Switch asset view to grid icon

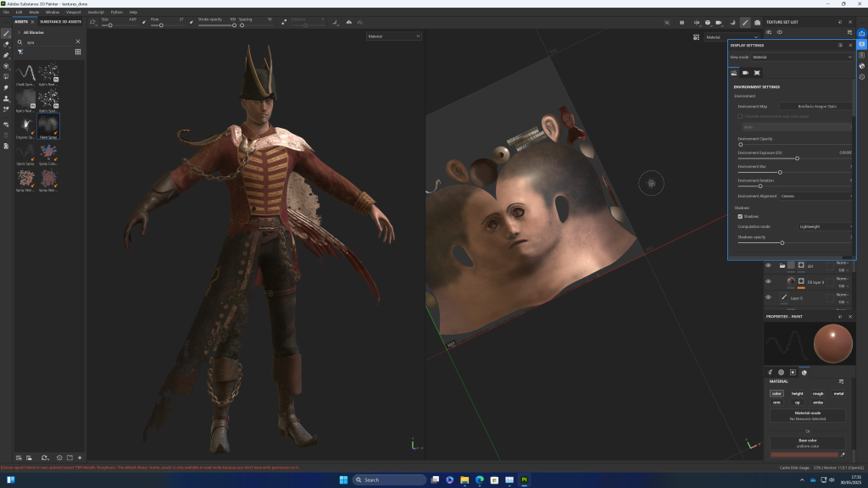pos(78,52)
